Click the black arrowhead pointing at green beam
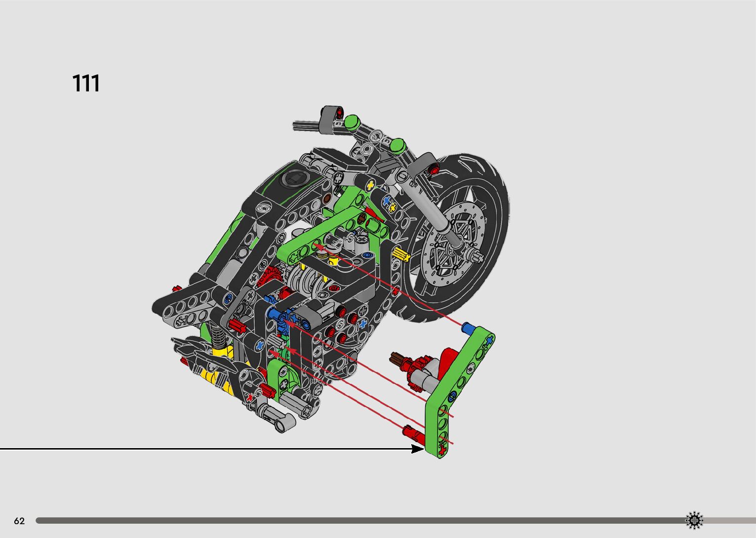The image size is (756, 538). pos(417,449)
